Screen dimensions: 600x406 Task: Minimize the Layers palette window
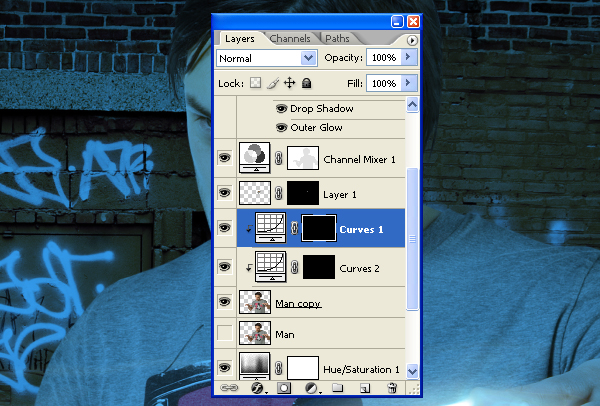397,21
